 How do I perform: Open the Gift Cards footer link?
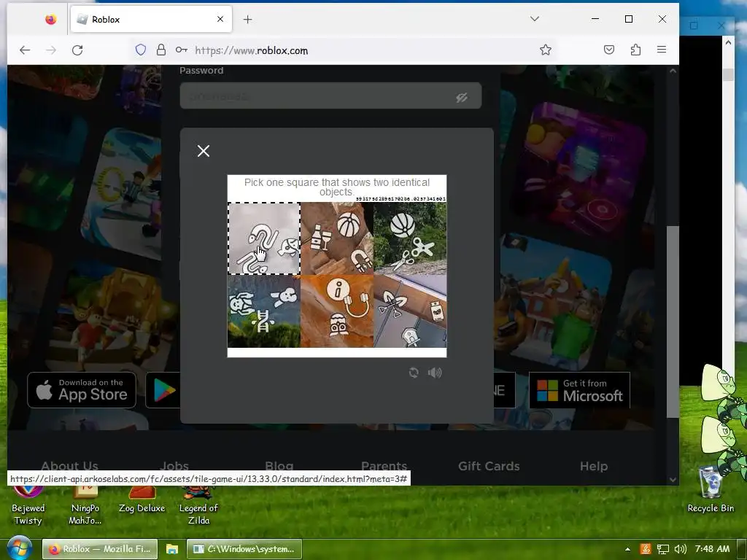(489, 466)
